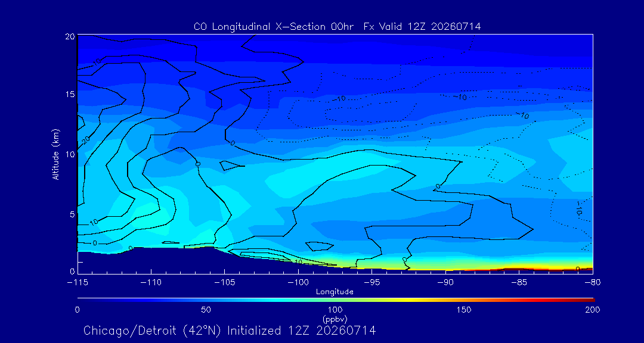Select the -100 longitude tick label
Image resolution: width=644 pixels, height=343 pixels.
[298, 283]
